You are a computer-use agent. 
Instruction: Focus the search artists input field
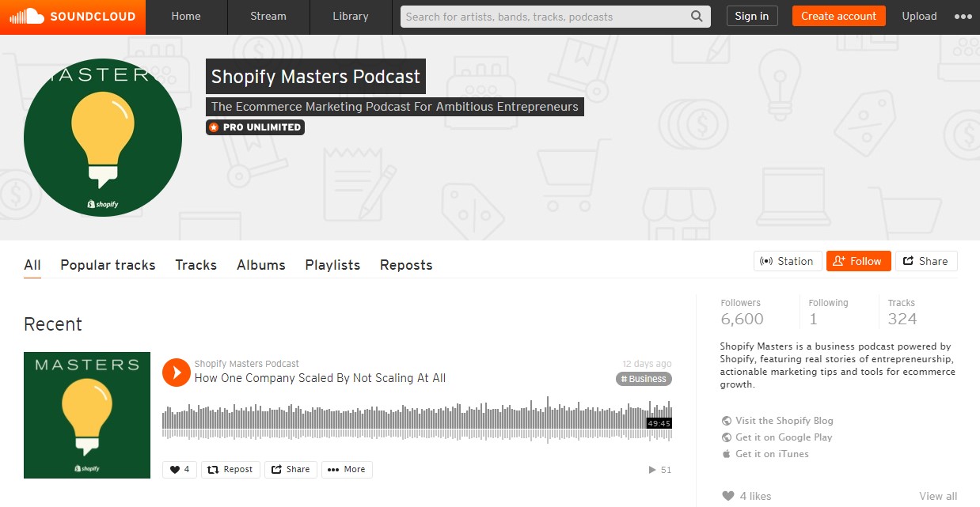click(x=544, y=16)
